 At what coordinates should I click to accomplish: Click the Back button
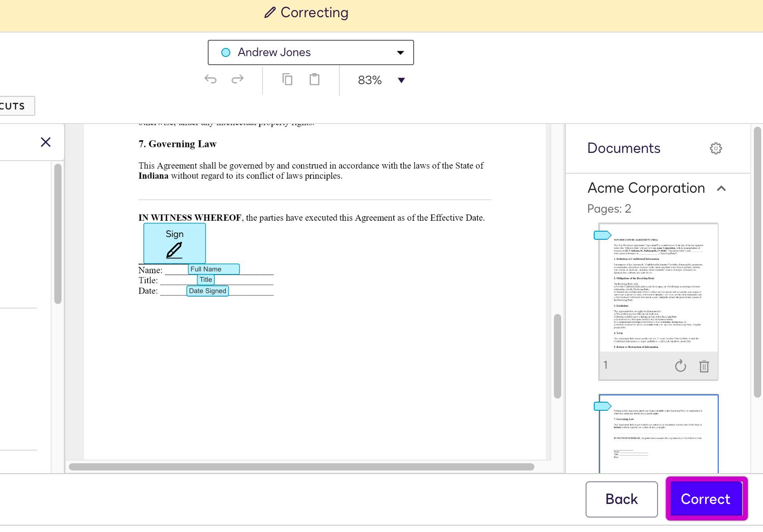[x=621, y=499]
